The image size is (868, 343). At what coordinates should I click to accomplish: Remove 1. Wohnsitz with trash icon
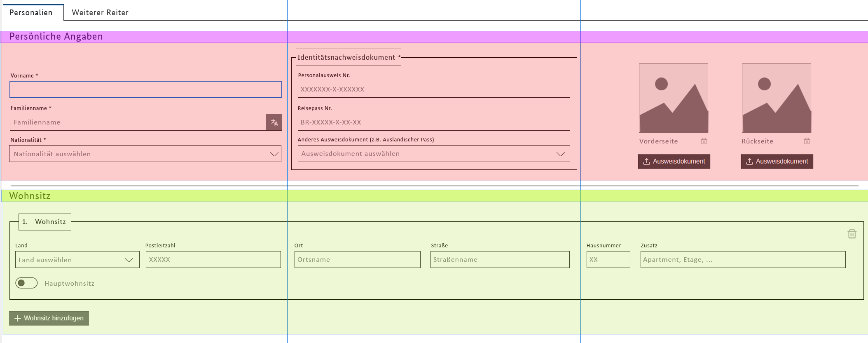point(852,234)
